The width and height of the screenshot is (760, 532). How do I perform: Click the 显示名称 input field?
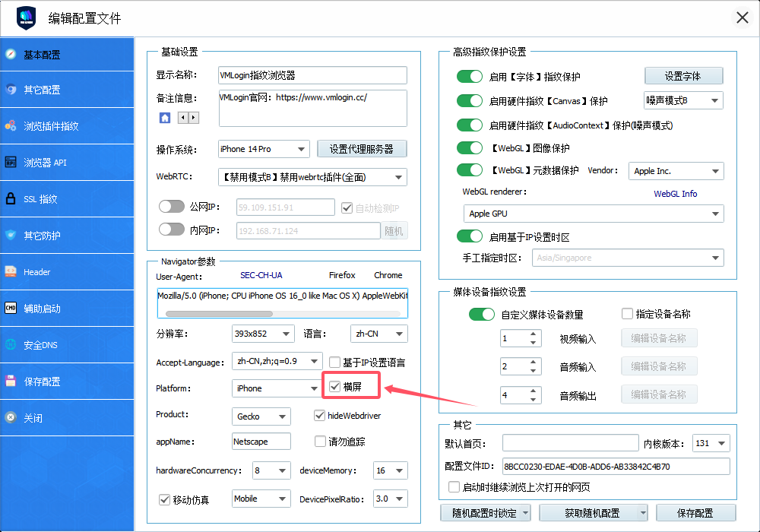click(x=312, y=75)
